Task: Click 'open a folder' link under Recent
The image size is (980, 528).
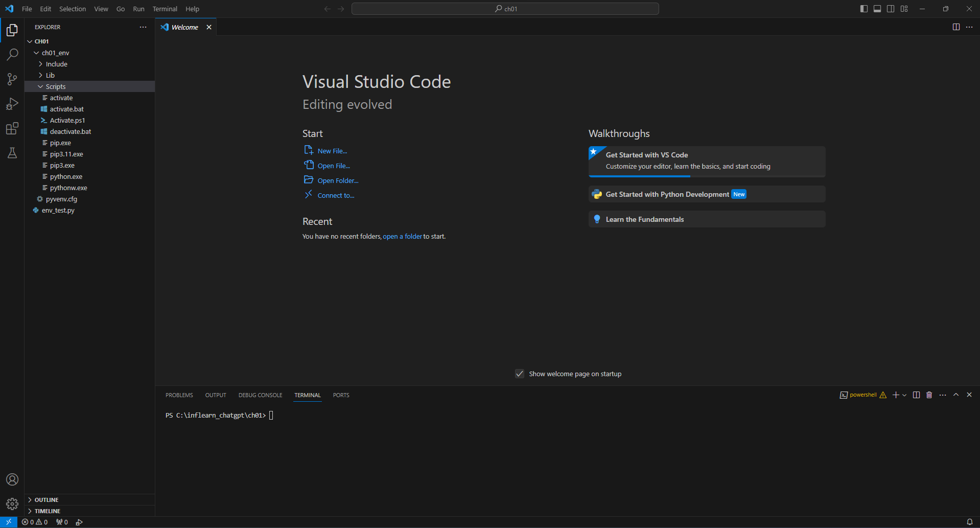Action: (x=402, y=236)
